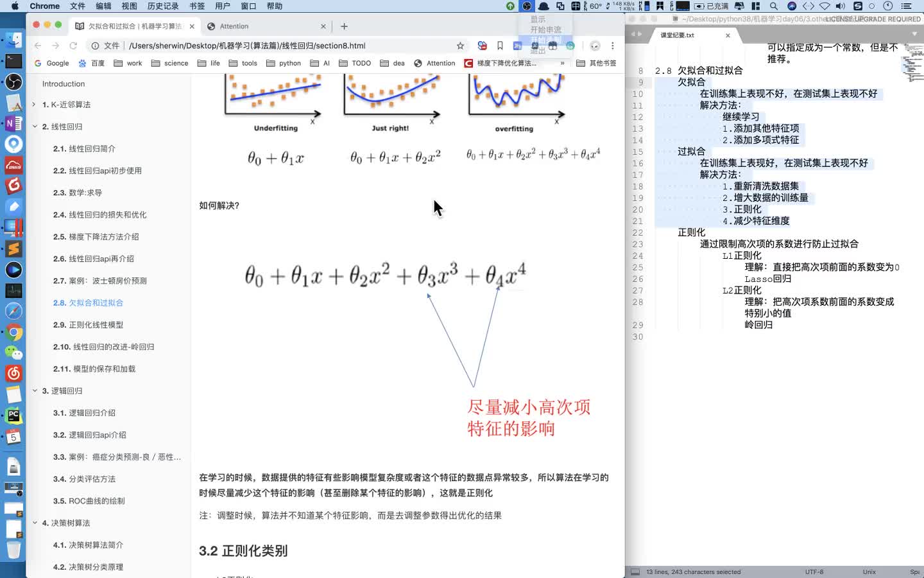Open WeChat from the Dock
This screenshot has width=924, height=578.
coord(13,352)
